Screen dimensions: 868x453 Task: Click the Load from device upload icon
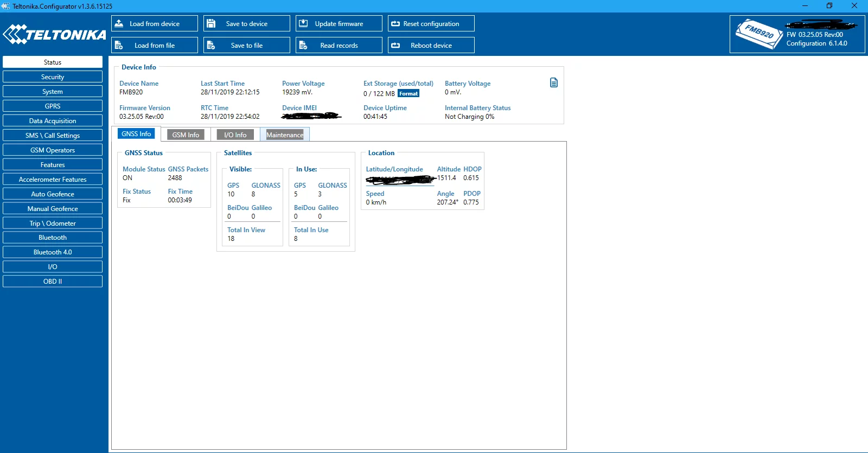click(x=119, y=23)
